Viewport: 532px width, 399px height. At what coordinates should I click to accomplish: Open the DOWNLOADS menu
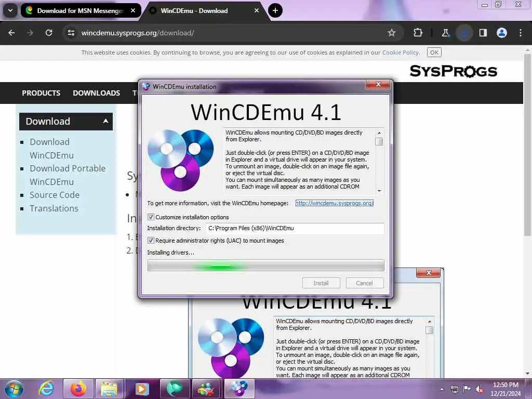pos(96,93)
